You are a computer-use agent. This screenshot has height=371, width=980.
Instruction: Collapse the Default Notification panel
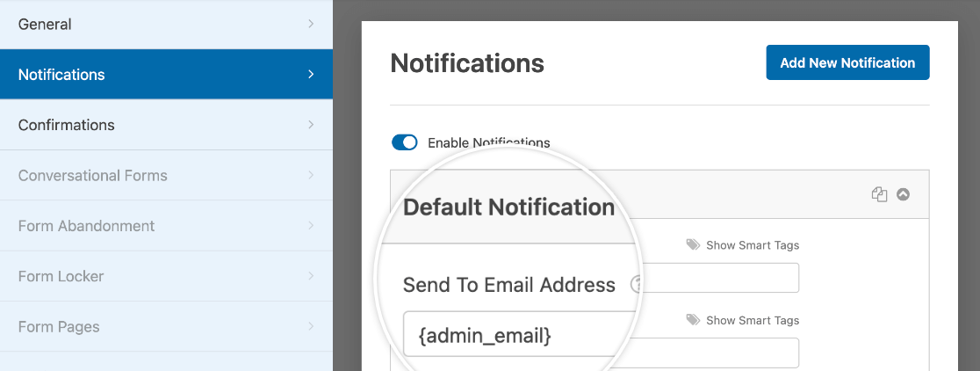point(903,194)
